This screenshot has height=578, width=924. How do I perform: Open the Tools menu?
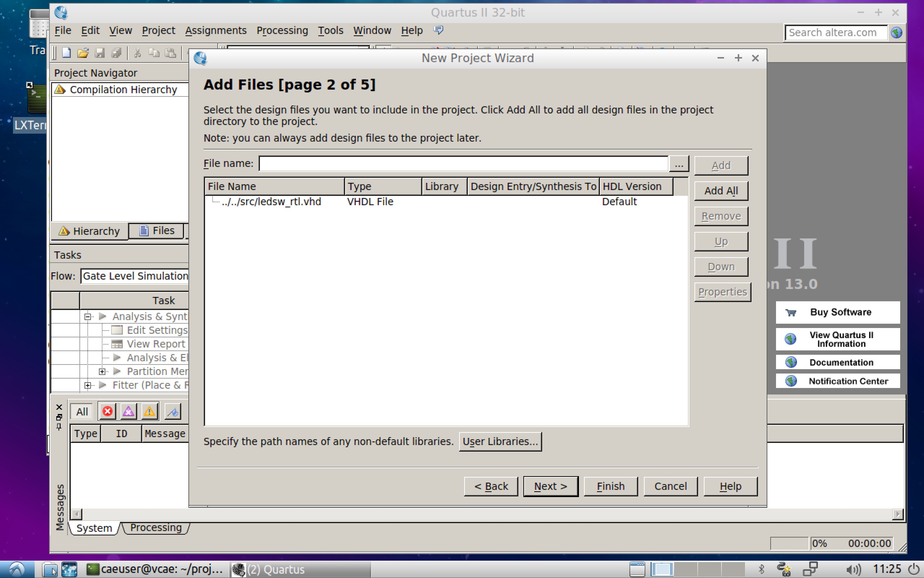[331, 30]
